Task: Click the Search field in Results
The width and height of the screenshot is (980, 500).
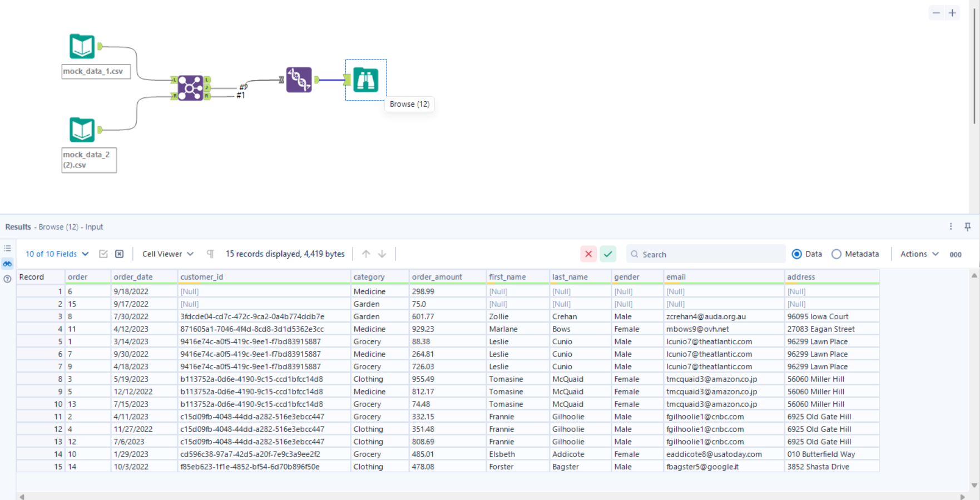Action: point(706,254)
